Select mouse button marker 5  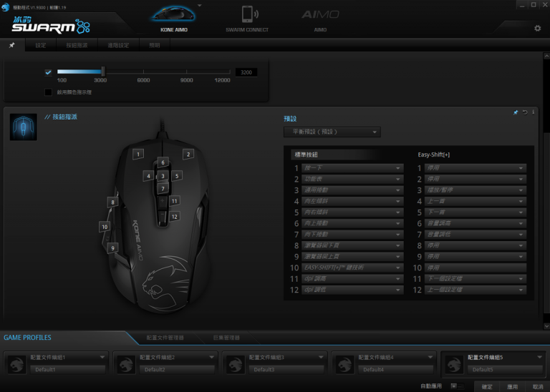177,176
